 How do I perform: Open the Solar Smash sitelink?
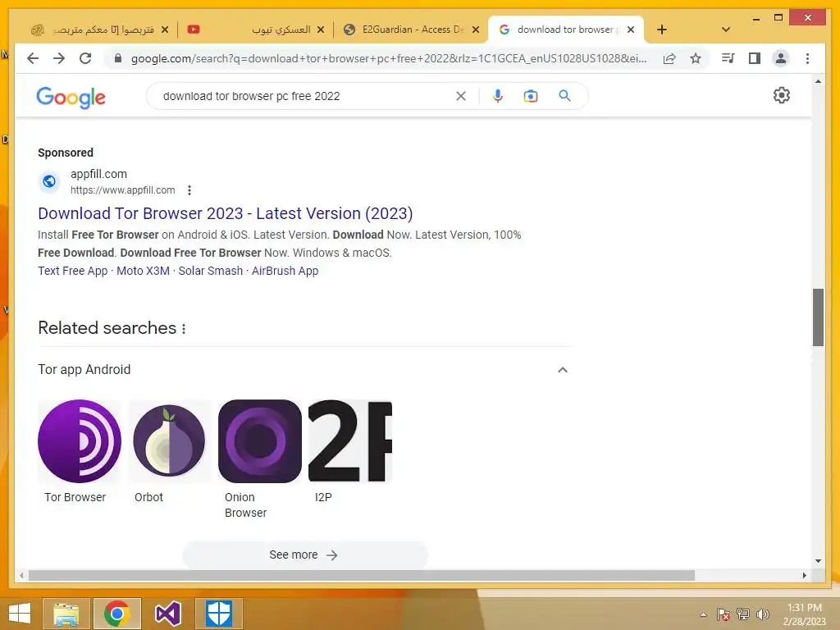(x=211, y=271)
